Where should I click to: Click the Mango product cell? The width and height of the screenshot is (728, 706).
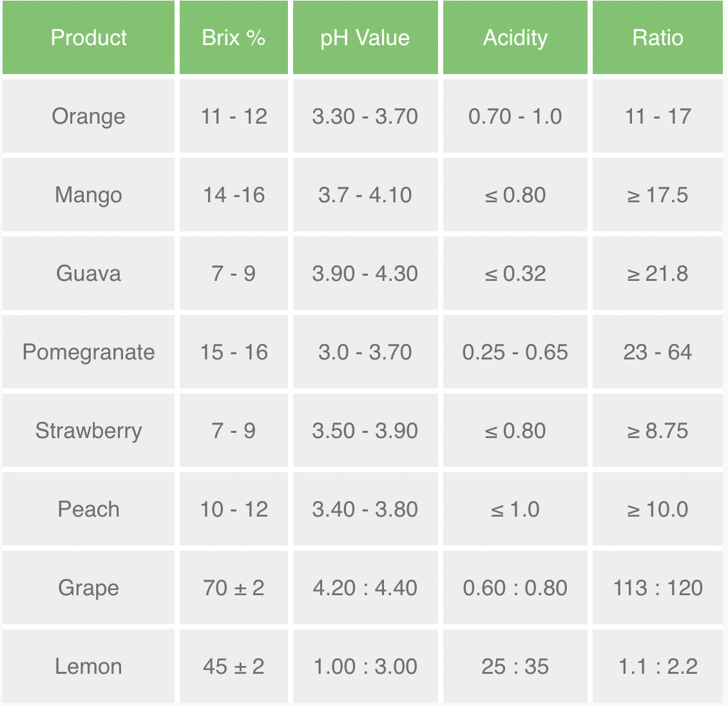coord(89,195)
